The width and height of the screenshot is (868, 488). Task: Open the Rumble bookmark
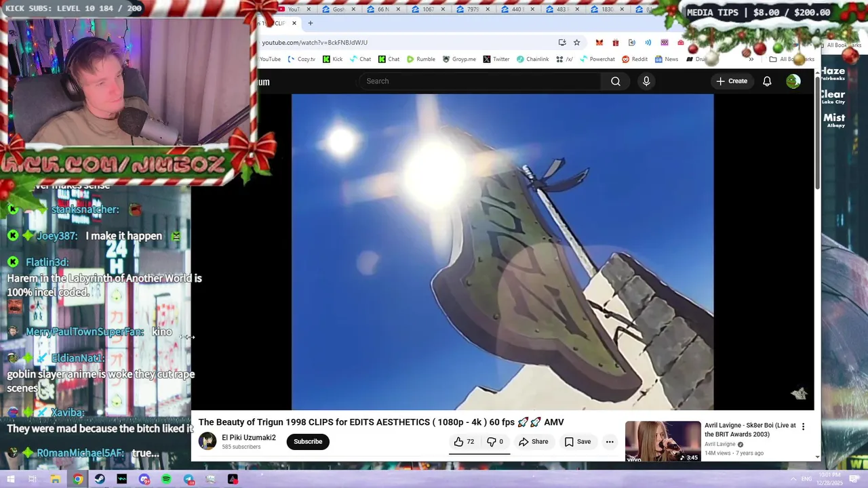coord(421,59)
